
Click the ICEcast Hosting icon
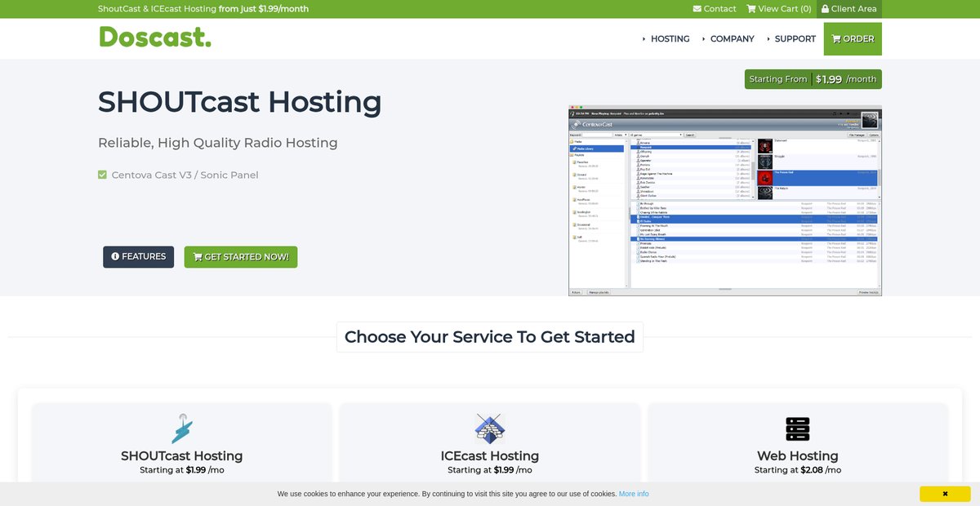click(490, 428)
